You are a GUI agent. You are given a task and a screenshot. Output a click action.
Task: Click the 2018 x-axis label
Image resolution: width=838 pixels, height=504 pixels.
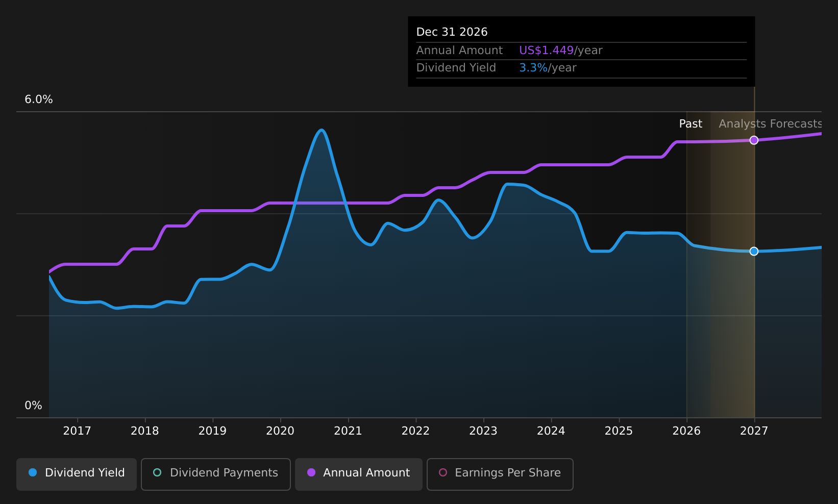click(x=145, y=431)
